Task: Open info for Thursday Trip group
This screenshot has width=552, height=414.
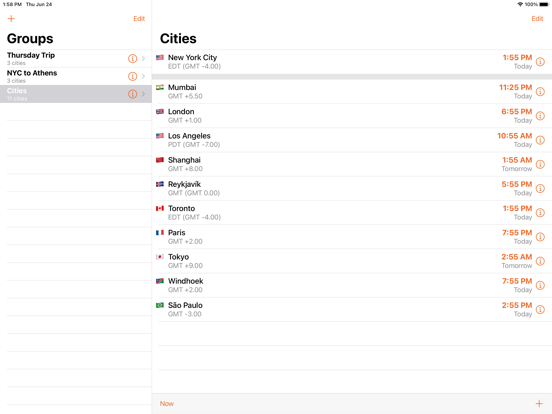Action: [132, 58]
